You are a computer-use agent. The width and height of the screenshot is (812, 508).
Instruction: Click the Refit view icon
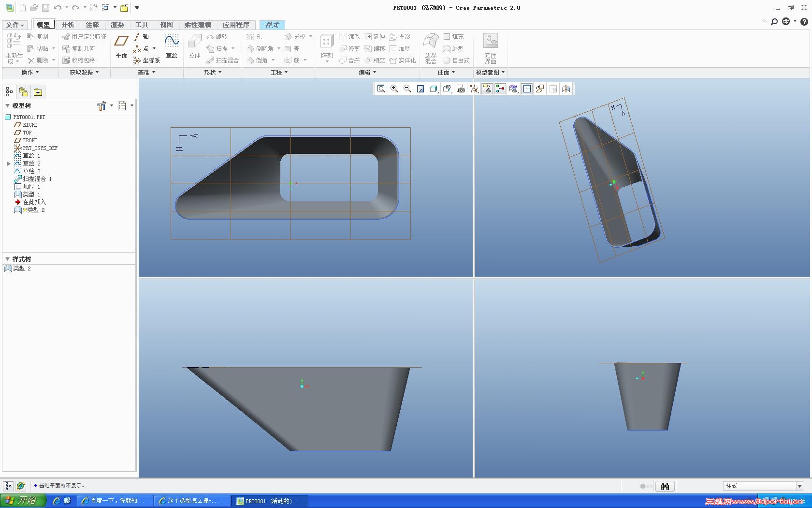click(381, 89)
